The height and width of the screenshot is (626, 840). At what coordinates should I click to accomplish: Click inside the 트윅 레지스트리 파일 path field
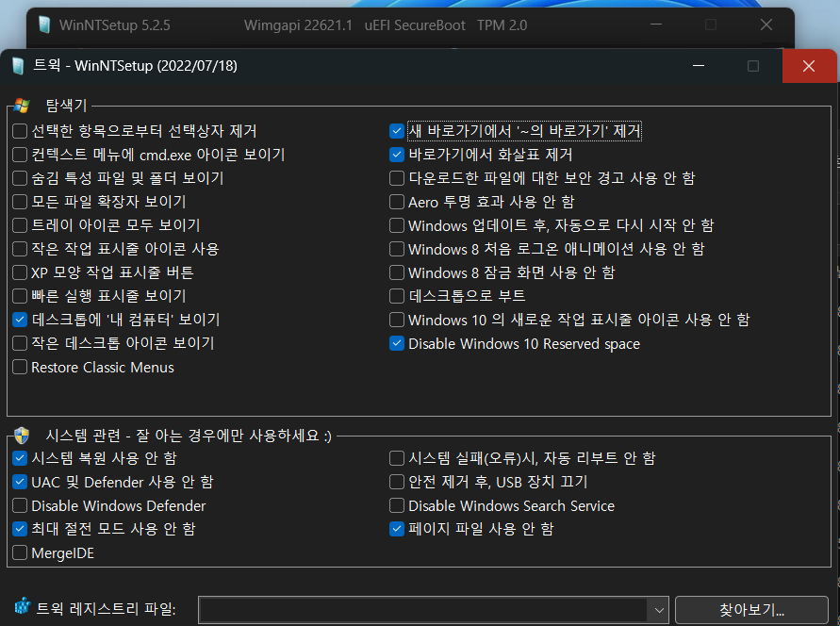[x=423, y=610]
